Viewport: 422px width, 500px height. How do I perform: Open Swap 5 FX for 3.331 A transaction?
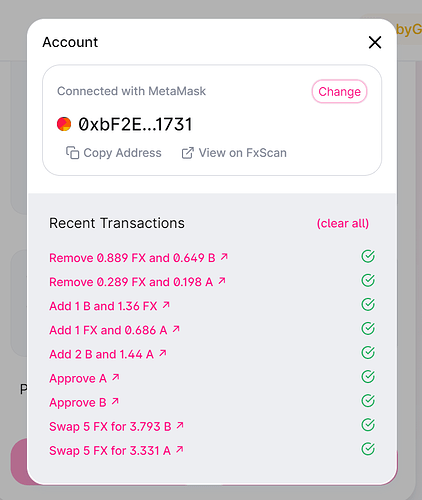click(116, 450)
